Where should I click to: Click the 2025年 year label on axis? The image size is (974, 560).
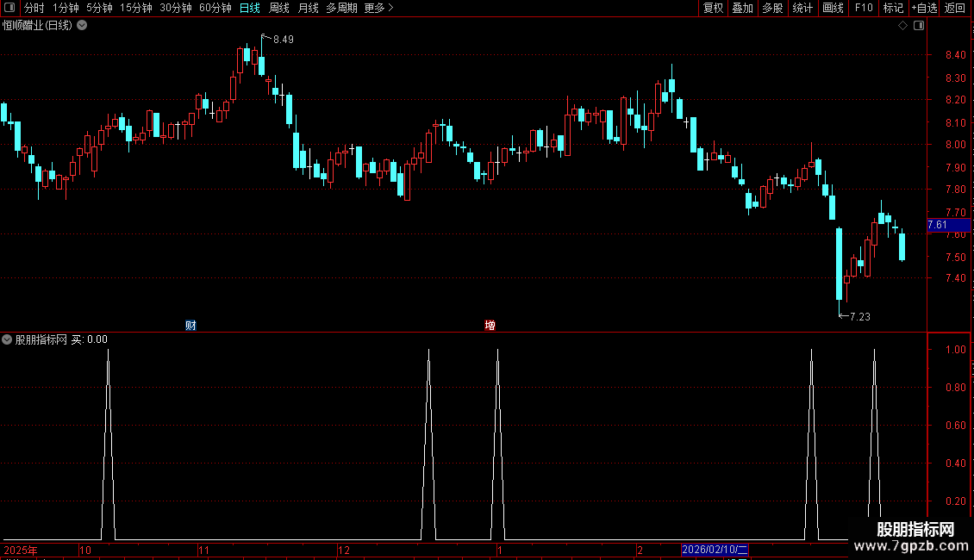(21, 550)
